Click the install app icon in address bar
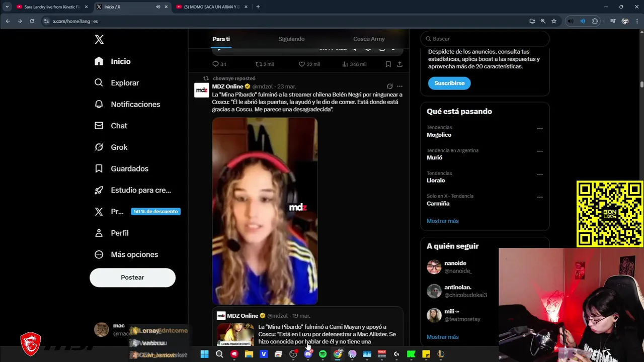 pyautogui.click(x=532, y=21)
